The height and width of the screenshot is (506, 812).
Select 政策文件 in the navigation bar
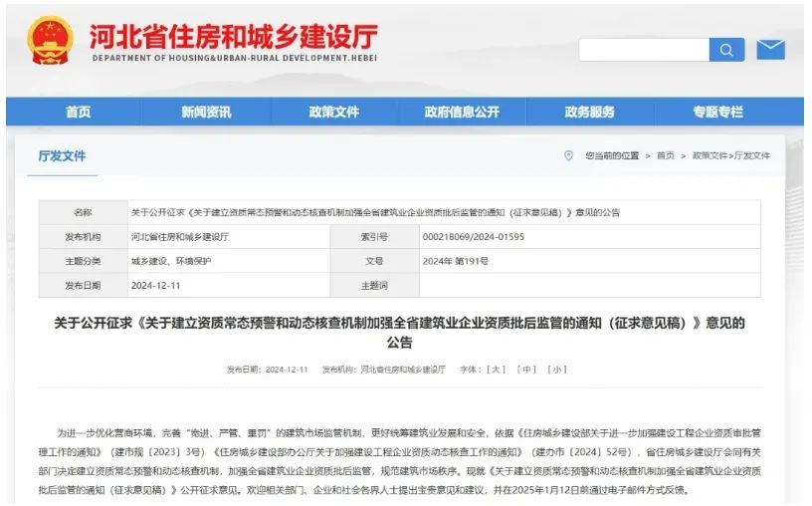pyautogui.click(x=333, y=112)
